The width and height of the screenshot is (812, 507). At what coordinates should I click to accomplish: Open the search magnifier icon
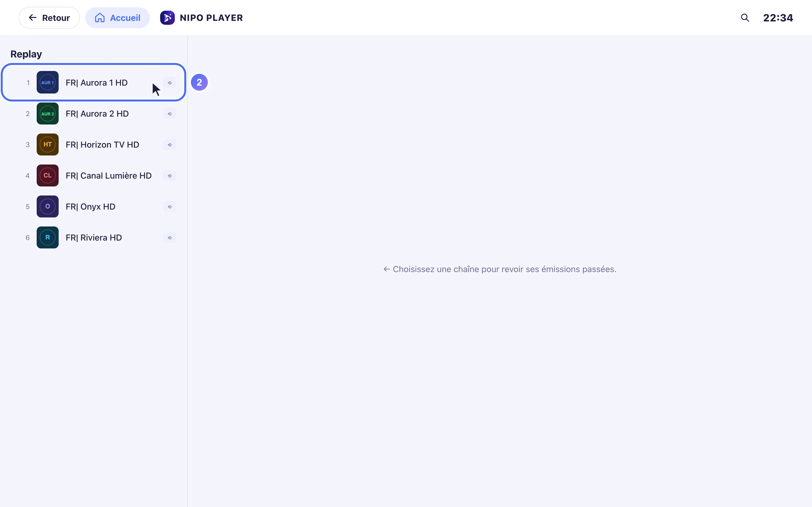[x=745, y=18]
